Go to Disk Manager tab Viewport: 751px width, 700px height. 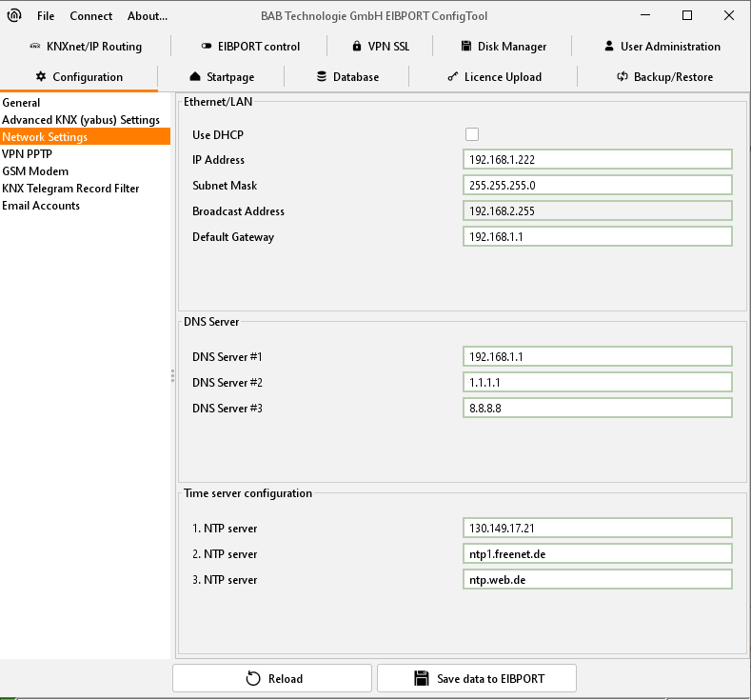click(x=504, y=46)
